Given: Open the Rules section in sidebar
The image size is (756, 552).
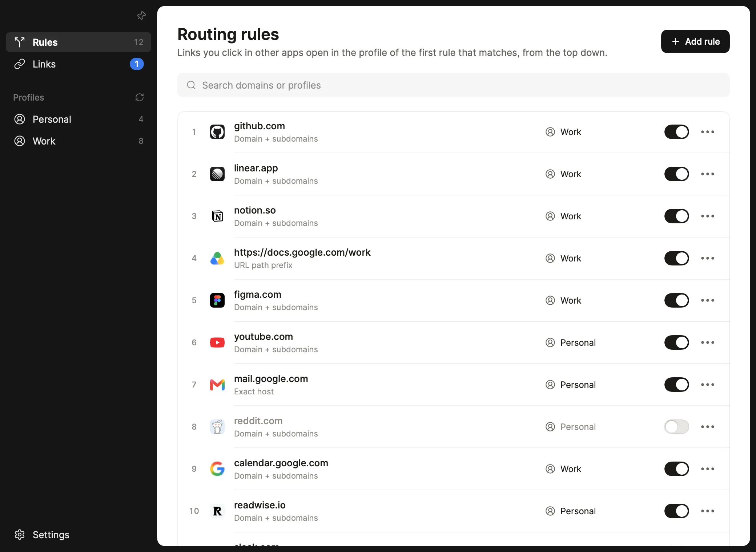Looking at the screenshot, I should tap(79, 42).
